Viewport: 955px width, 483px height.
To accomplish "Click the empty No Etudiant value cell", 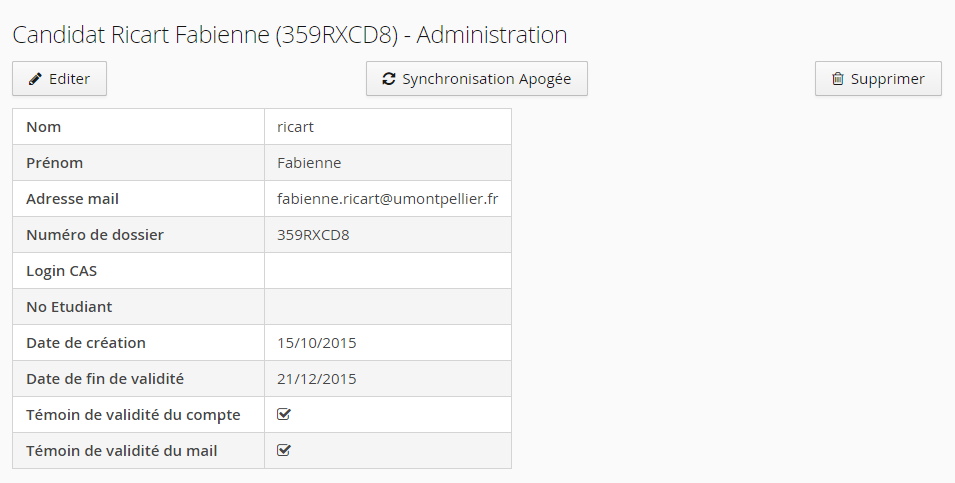I will point(387,307).
